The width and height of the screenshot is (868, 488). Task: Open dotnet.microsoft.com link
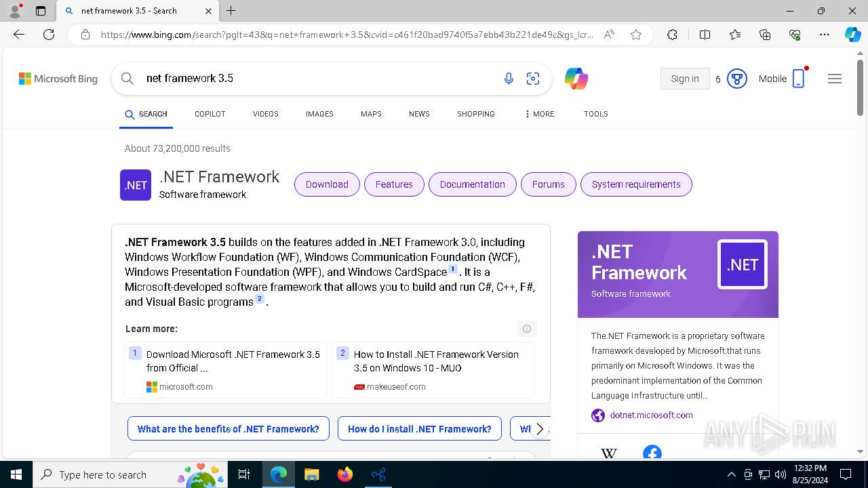point(652,415)
